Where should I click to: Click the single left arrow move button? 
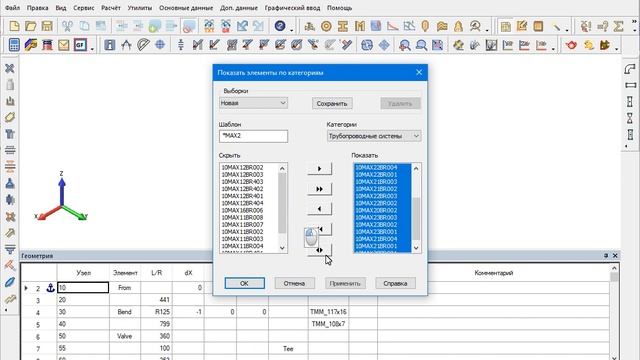[x=320, y=209]
